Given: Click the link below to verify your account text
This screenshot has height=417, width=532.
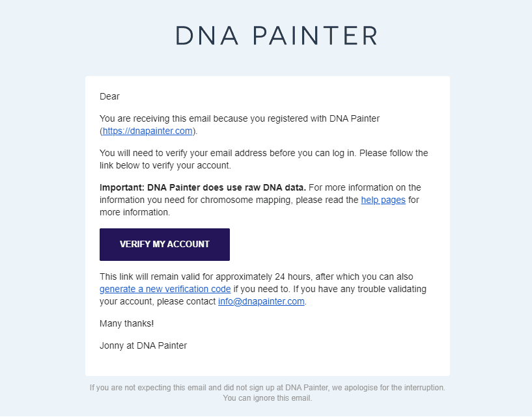Looking at the screenshot, I should pos(165,165).
